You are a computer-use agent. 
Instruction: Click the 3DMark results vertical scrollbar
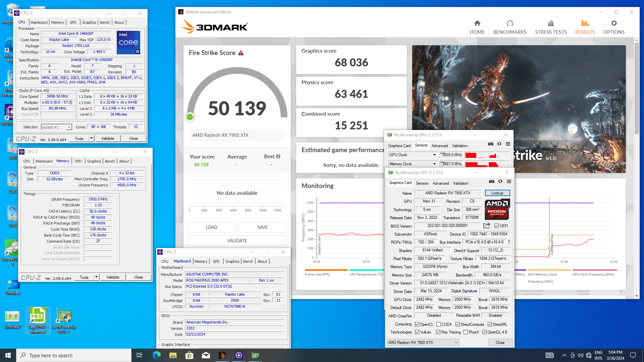click(637, 88)
